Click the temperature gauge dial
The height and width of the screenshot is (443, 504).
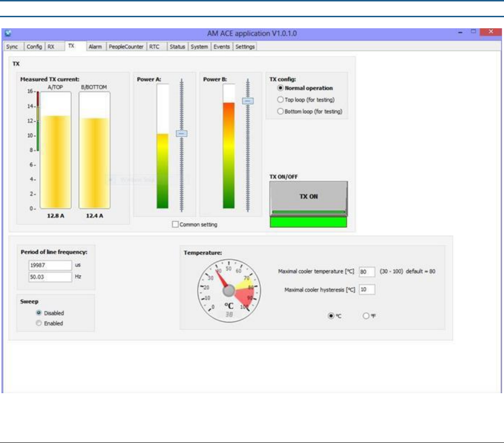pos(229,291)
